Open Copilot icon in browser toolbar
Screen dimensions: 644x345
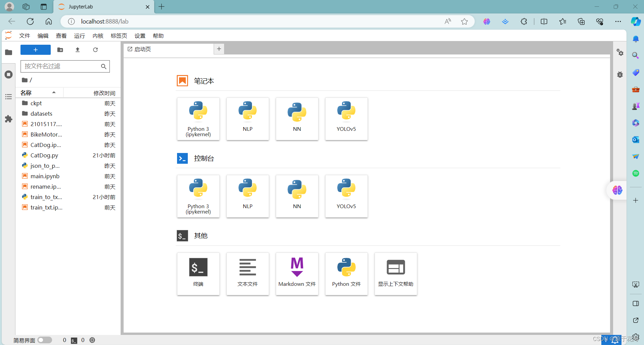pyautogui.click(x=636, y=22)
